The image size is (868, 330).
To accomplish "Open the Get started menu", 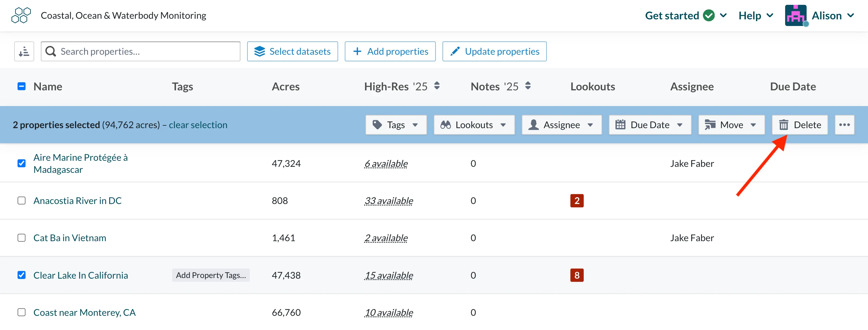I will point(686,15).
